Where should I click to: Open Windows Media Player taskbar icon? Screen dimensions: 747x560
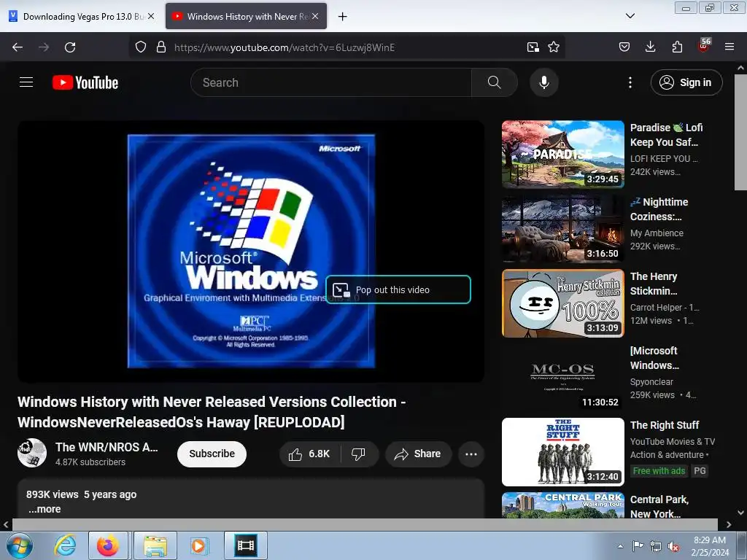pyautogui.click(x=198, y=545)
